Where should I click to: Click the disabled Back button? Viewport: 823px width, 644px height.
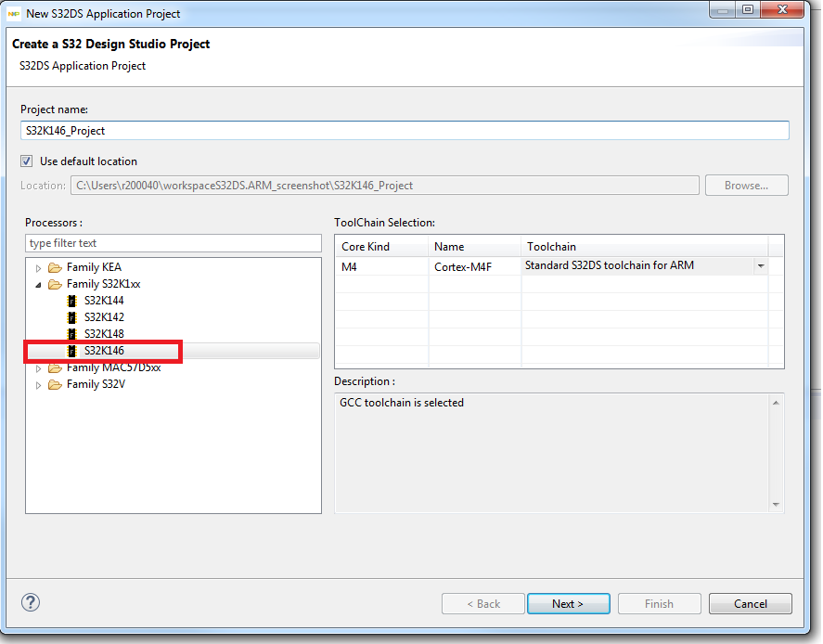[482, 603]
